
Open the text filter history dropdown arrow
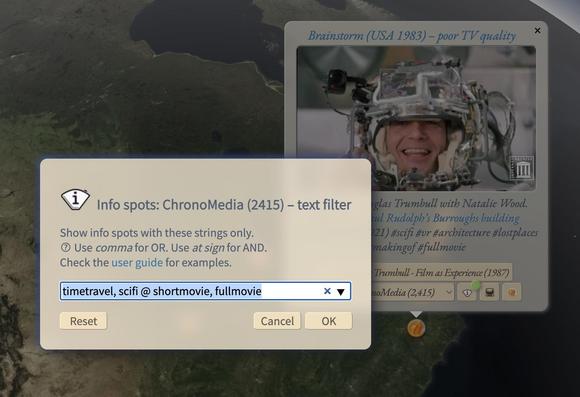point(341,292)
